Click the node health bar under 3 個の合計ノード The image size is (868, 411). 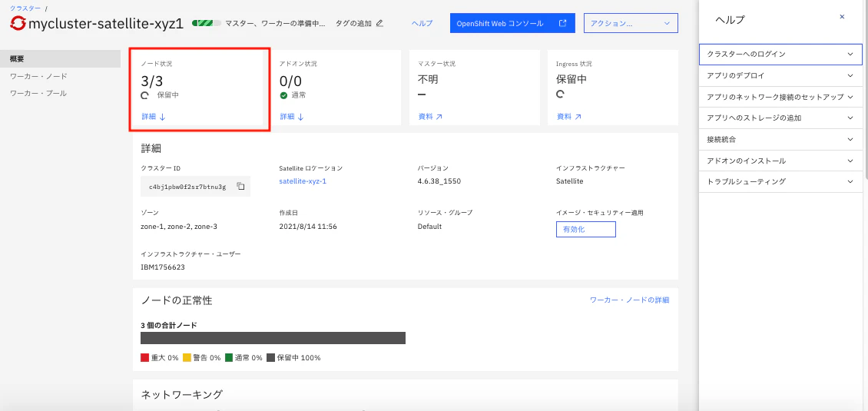coord(273,338)
